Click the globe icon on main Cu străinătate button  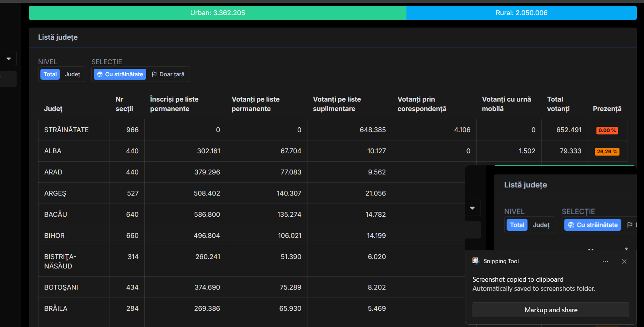[x=100, y=74]
